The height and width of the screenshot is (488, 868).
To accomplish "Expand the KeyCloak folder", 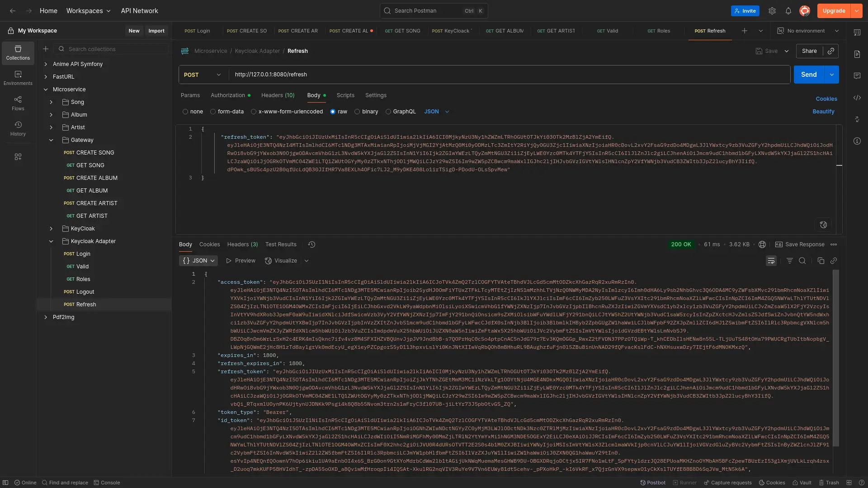I will point(51,229).
